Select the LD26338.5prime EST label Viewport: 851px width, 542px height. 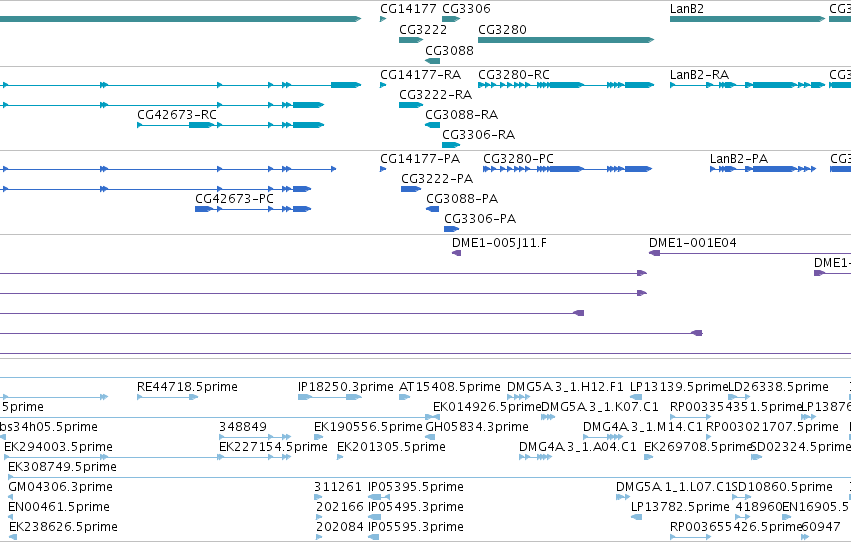pos(778,387)
